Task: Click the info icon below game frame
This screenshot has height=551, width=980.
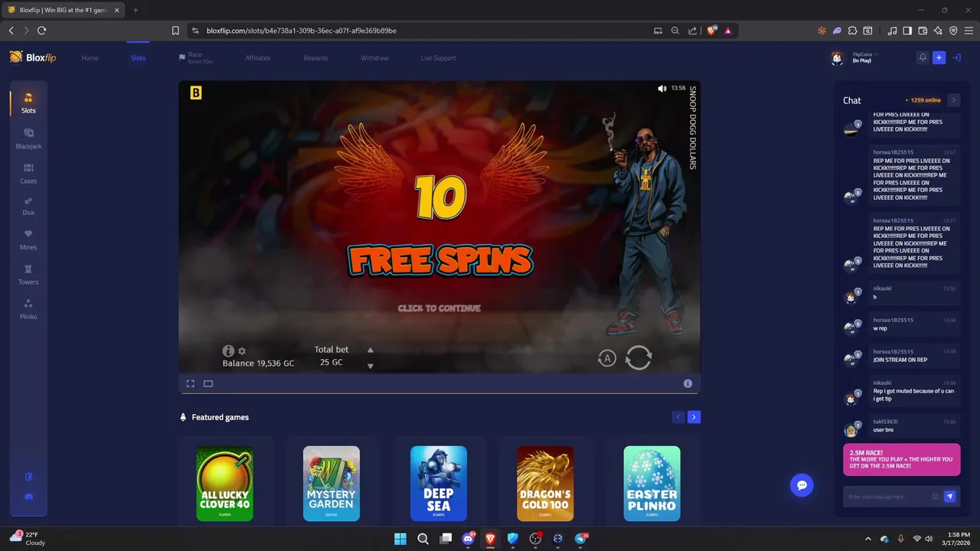Action: [688, 383]
